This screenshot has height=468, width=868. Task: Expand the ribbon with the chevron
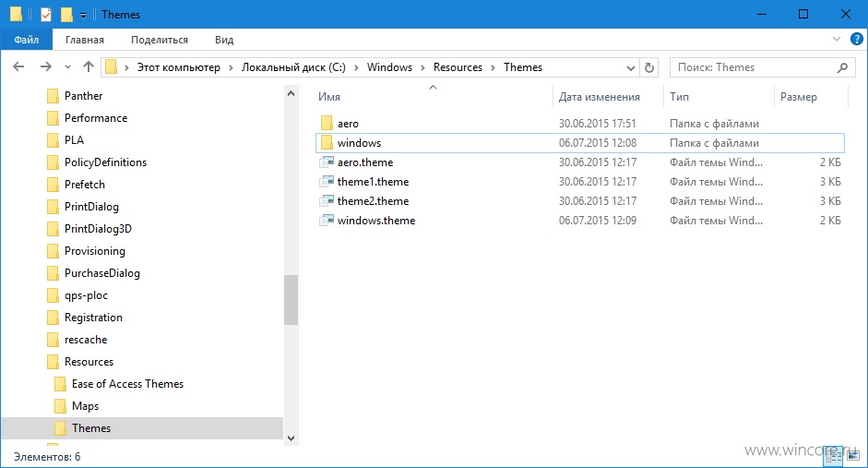click(x=836, y=39)
